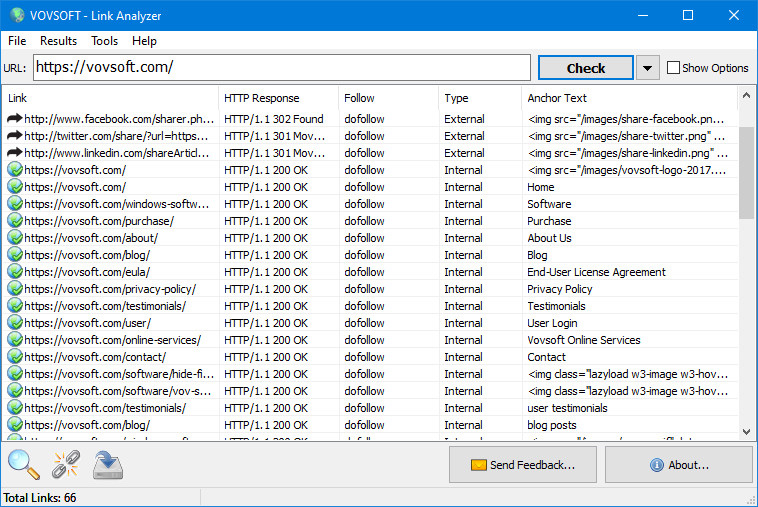758x507 pixels.
Task: Click the green check icon on user link row
Action: [15, 323]
